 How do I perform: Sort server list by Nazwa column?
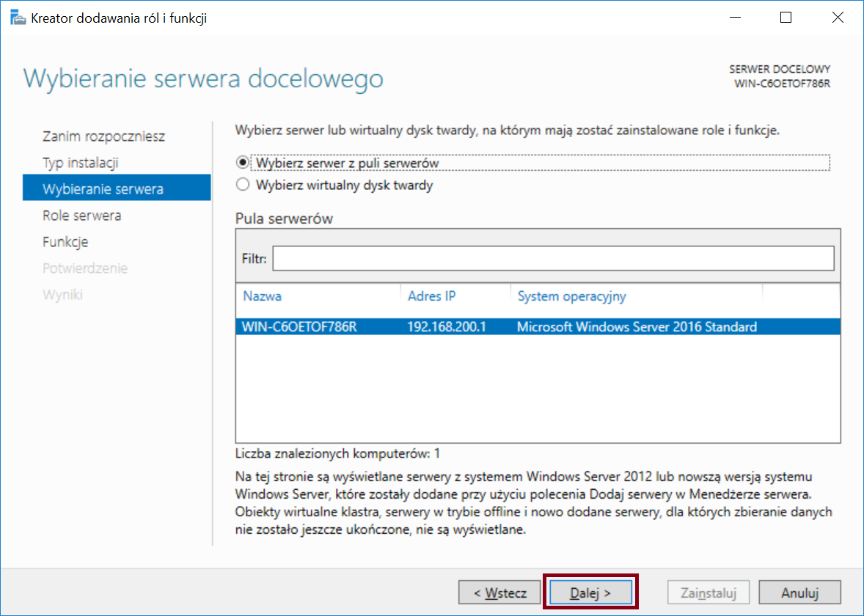pyautogui.click(x=263, y=296)
